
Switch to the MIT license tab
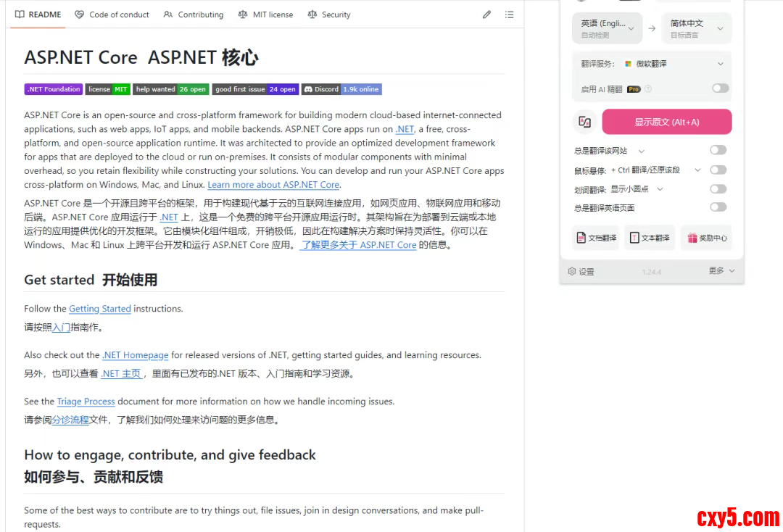[265, 14]
